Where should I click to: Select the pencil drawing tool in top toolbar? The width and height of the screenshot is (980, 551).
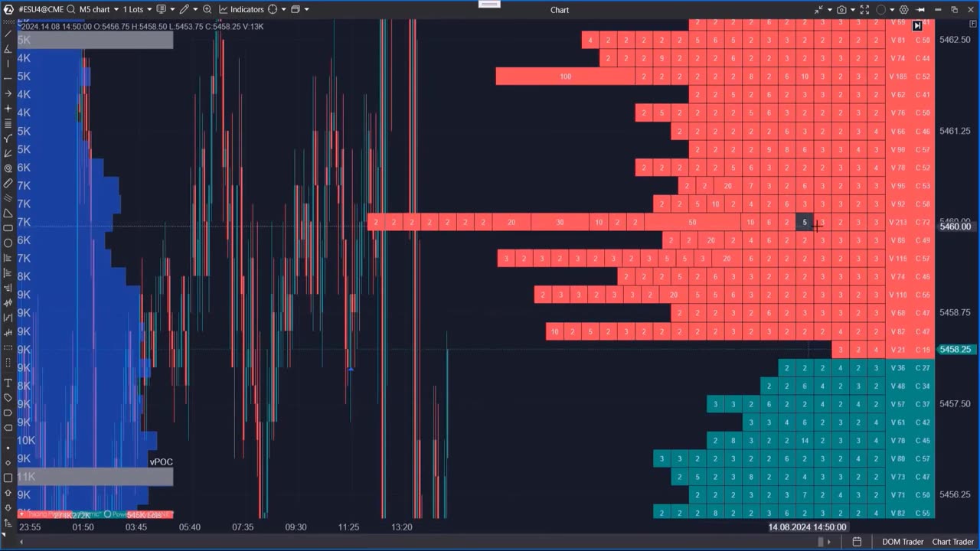(x=185, y=9)
